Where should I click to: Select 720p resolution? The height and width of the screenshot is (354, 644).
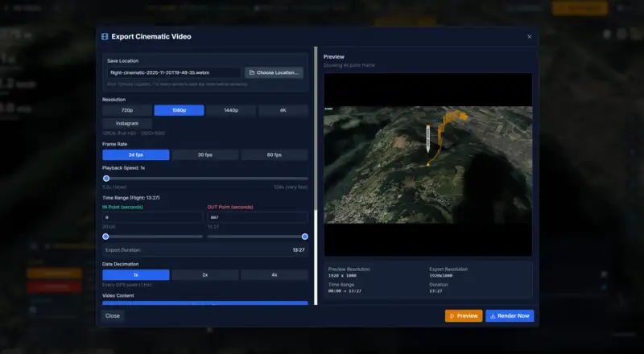coord(127,110)
